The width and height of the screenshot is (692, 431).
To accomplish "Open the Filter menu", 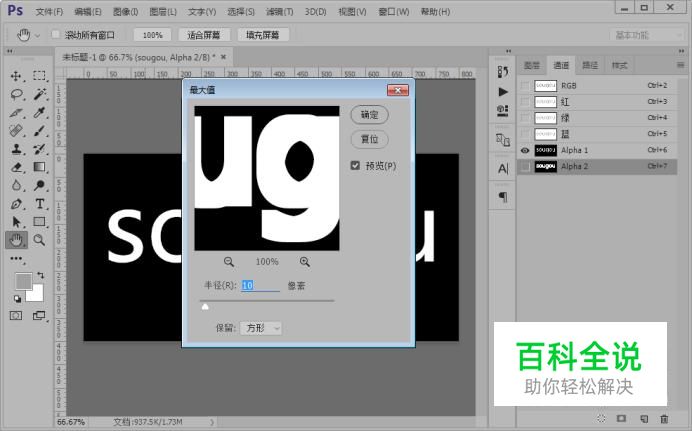I will [x=279, y=12].
